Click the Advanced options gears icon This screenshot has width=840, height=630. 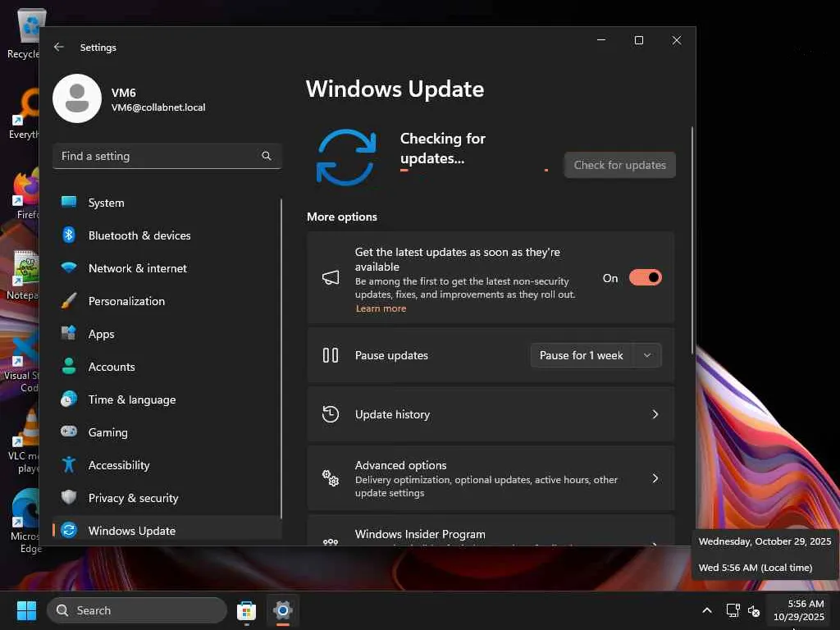(331, 478)
